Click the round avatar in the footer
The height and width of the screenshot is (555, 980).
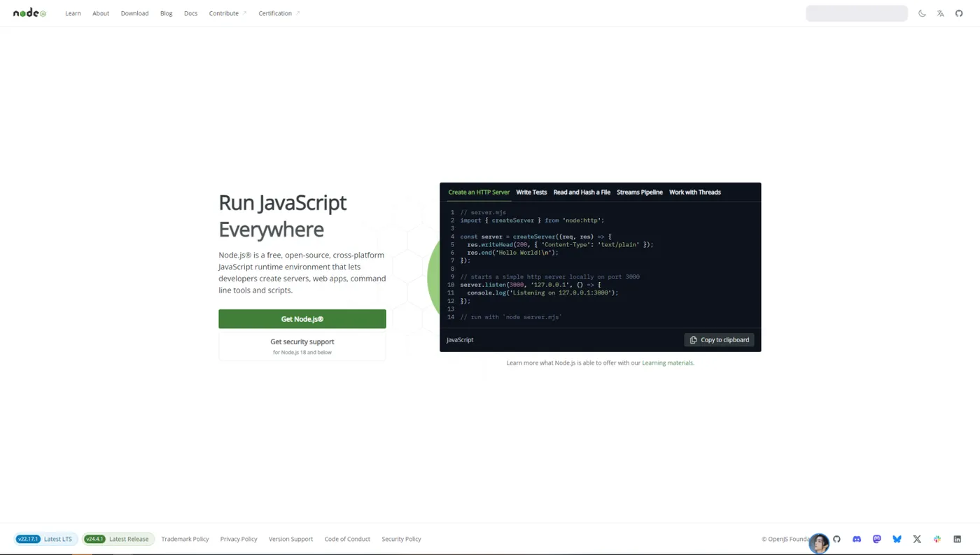pyautogui.click(x=818, y=542)
